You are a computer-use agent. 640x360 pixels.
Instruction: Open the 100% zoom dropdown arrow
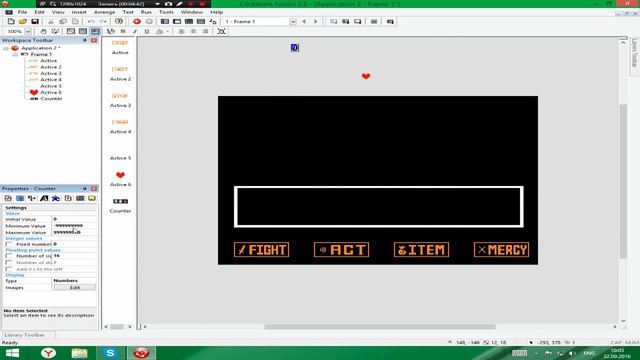tap(28, 31)
